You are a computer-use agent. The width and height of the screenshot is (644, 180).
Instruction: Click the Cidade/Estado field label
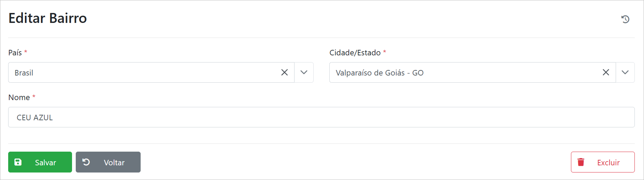355,53
